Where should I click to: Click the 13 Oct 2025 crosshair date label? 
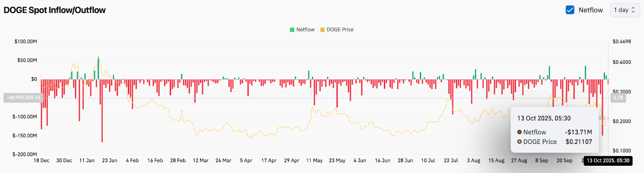point(608,160)
